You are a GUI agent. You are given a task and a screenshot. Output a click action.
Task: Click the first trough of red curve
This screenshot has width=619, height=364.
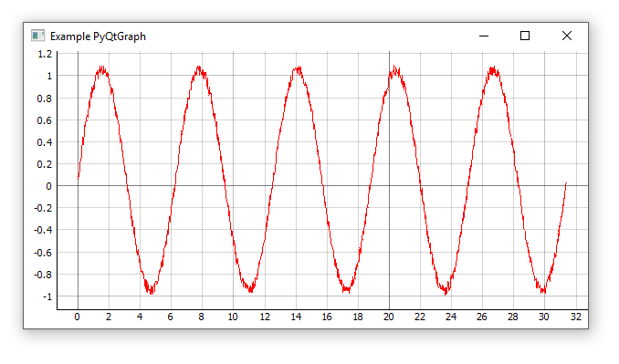(x=151, y=290)
